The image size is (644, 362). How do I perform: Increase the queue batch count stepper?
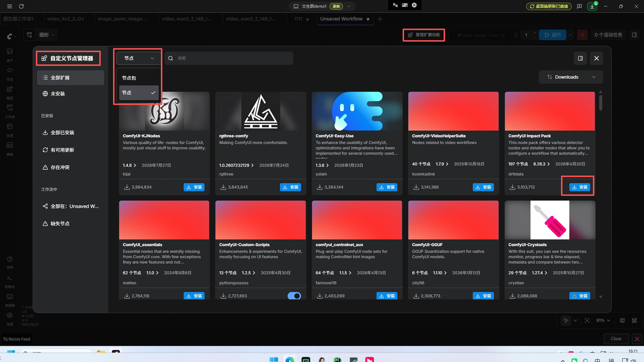[x=535, y=33]
